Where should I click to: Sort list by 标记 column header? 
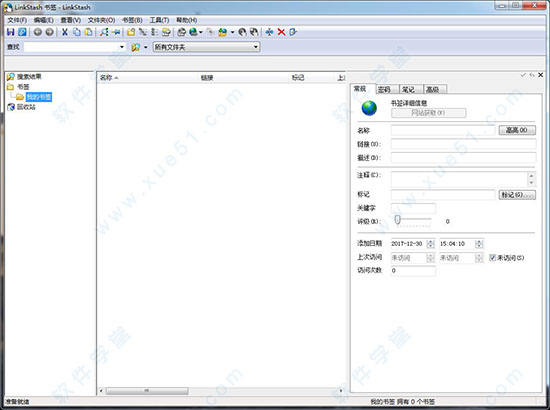pyautogui.click(x=312, y=78)
